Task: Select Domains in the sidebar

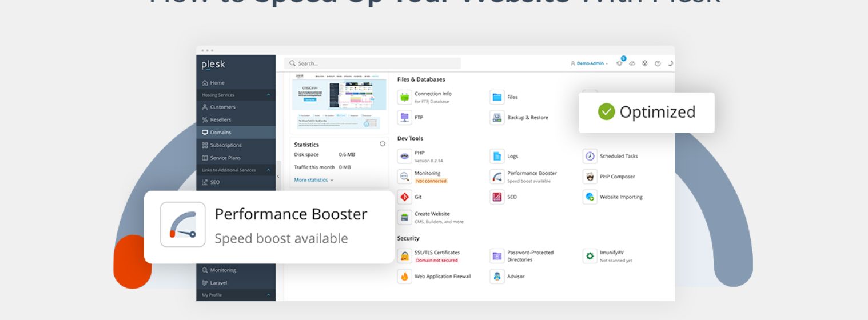Action: click(236, 133)
